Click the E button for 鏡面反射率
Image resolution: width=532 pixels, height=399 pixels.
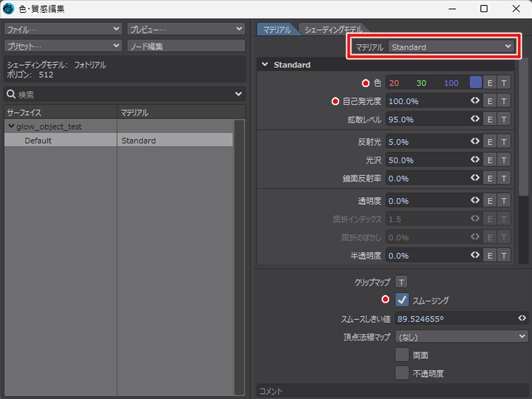point(490,178)
